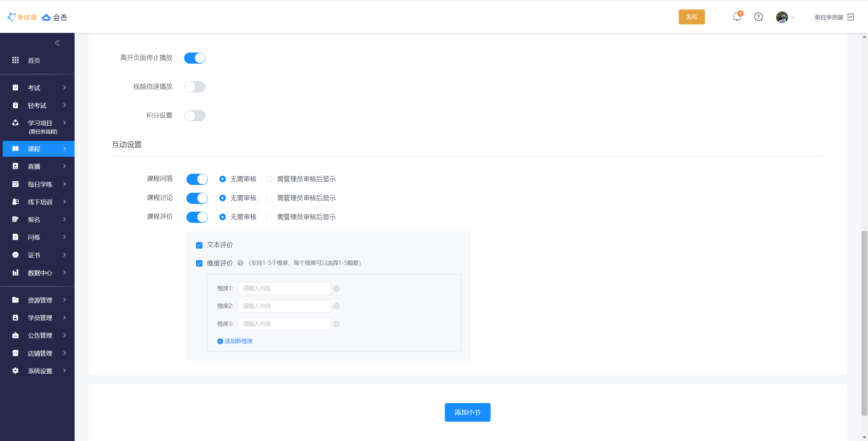Select 需管理员审核后显示 for 课程问答
This screenshot has height=441, width=868.
coord(269,179)
